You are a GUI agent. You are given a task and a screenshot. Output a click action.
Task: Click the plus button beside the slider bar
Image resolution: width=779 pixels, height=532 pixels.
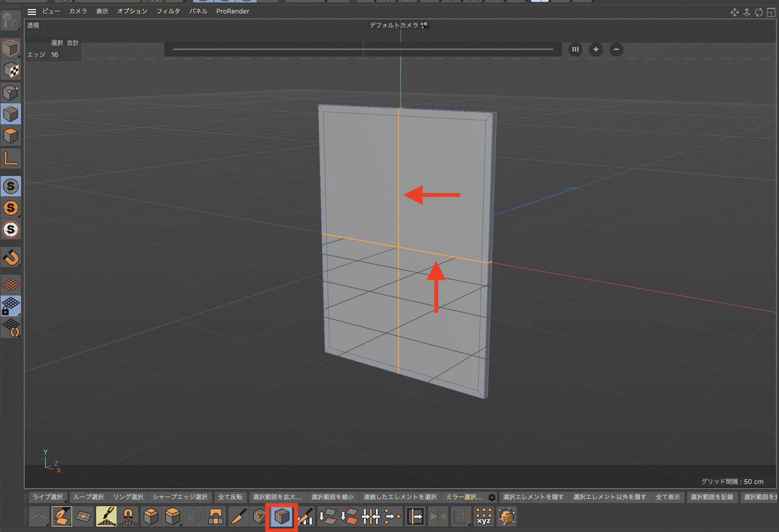[596, 49]
